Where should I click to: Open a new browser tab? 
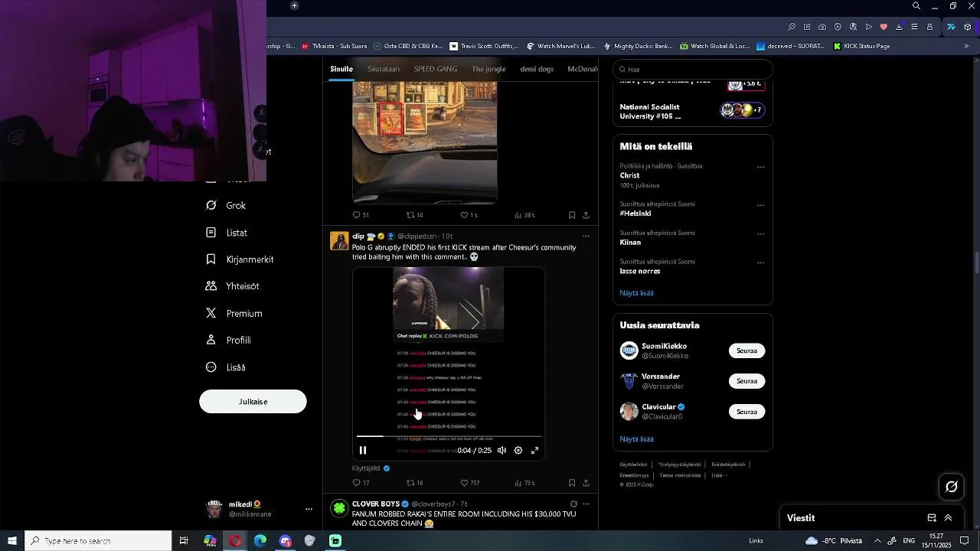[294, 6]
